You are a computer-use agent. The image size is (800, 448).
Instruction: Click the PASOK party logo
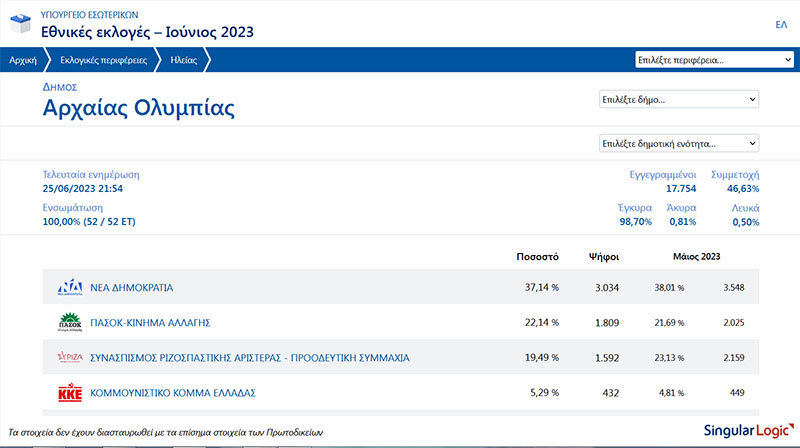[x=71, y=323]
